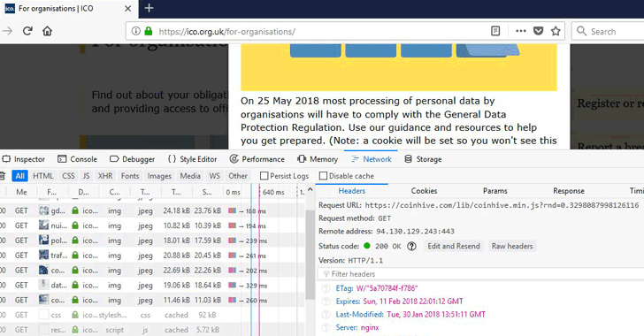Open site information icon in address bar
This screenshot has height=336, width=644.
(x=135, y=31)
